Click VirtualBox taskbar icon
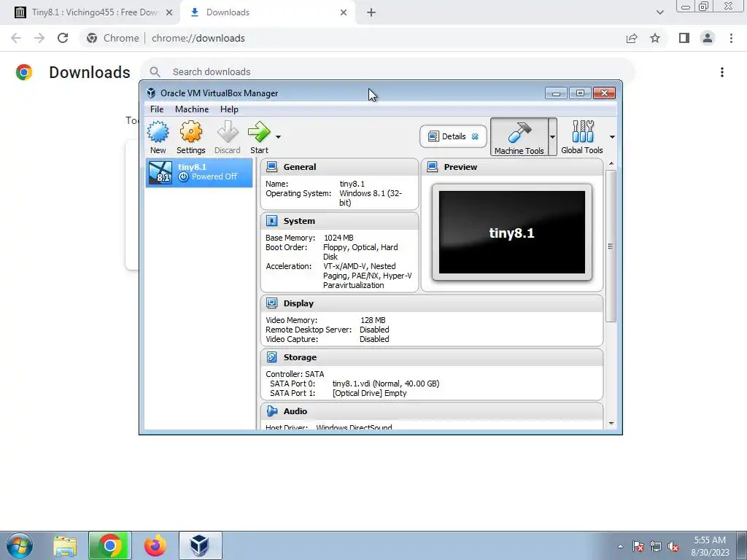 click(200, 545)
